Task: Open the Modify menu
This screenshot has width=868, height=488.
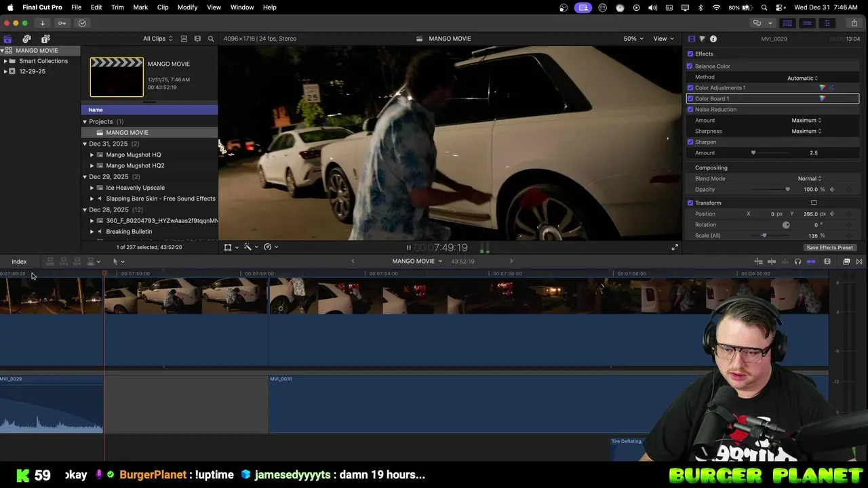Action: click(x=187, y=7)
